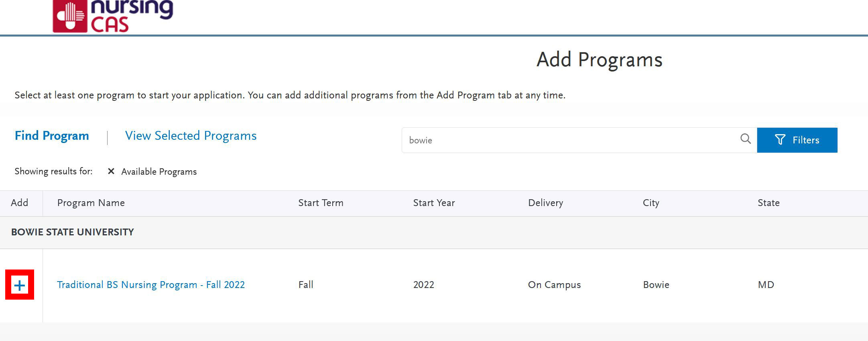
Task: Click the Program Name column header
Action: pos(91,203)
